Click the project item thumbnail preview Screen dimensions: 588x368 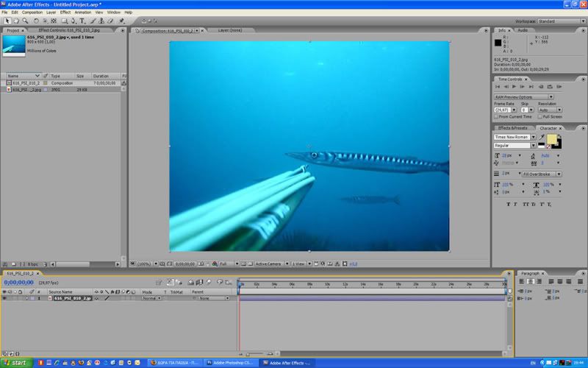14,46
